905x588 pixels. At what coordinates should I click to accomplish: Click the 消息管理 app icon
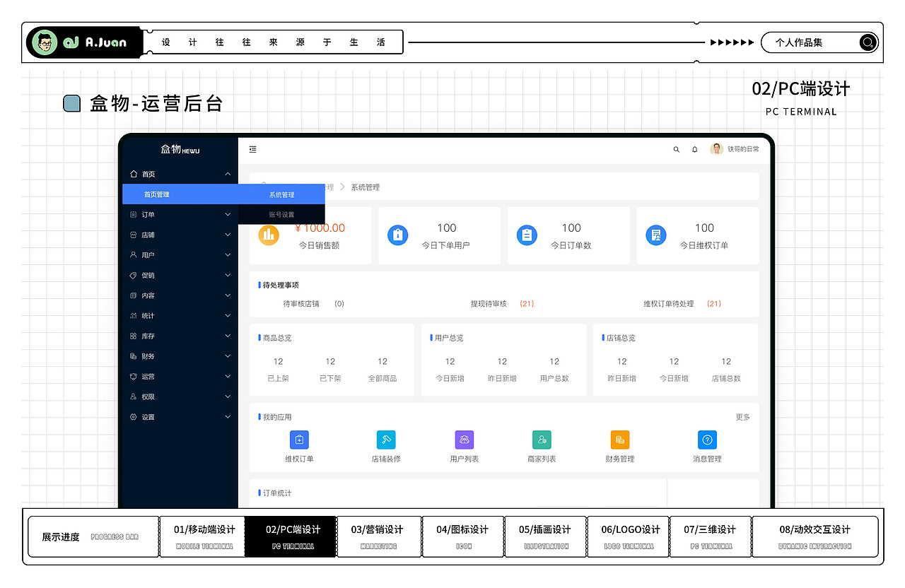pos(707,440)
